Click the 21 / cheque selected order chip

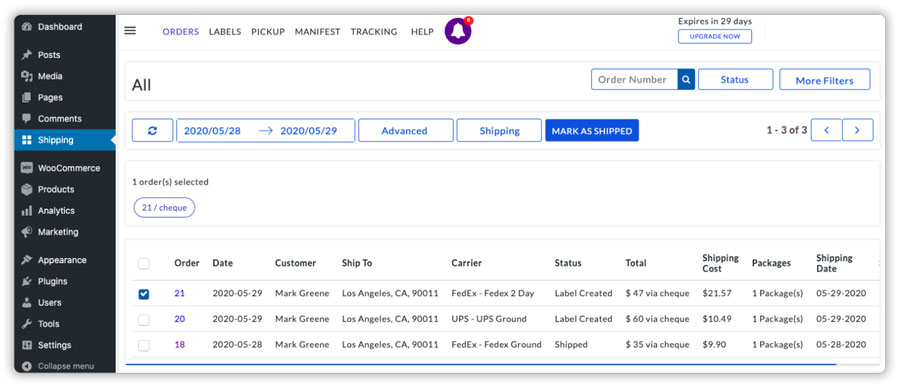point(164,208)
